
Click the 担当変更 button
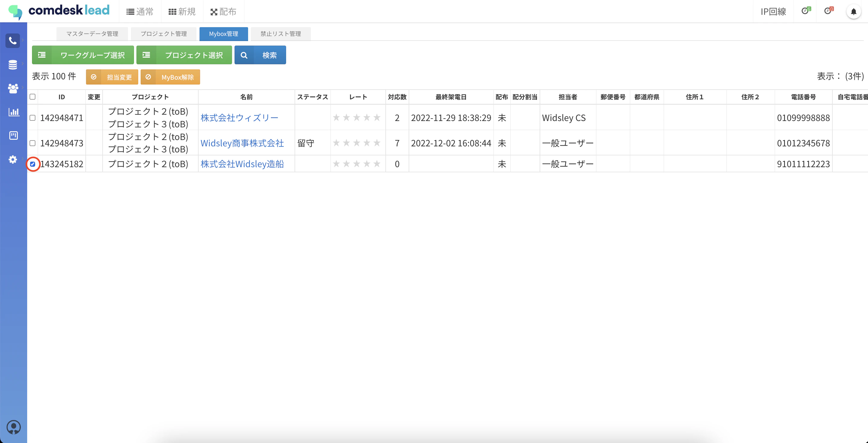click(112, 77)
